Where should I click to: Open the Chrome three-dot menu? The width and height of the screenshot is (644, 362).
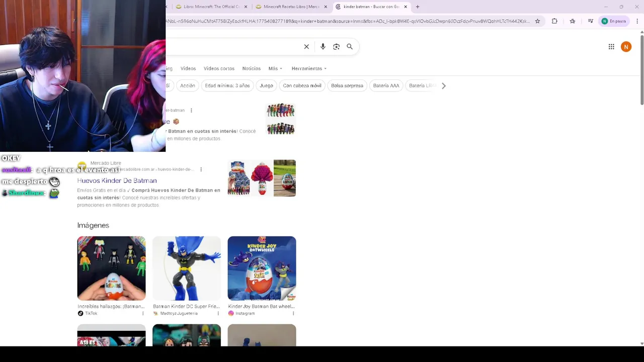[x=637, y=21]
